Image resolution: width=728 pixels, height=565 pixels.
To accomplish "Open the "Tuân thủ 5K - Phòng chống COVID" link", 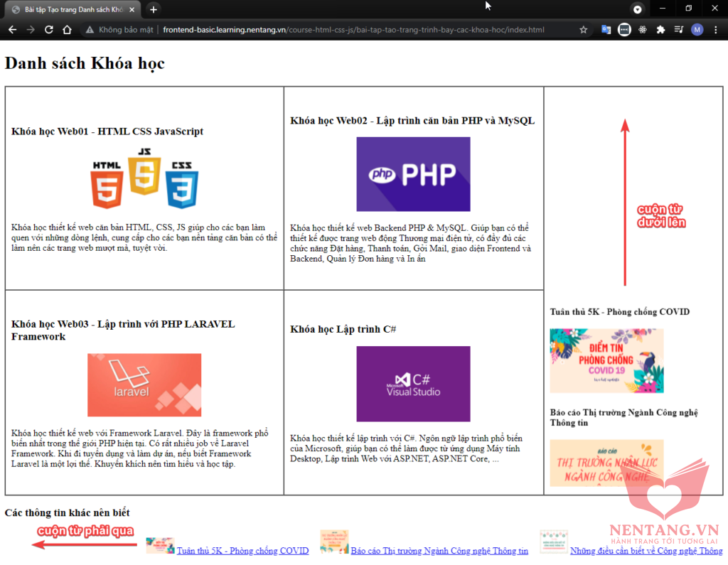I will [242, 551].
